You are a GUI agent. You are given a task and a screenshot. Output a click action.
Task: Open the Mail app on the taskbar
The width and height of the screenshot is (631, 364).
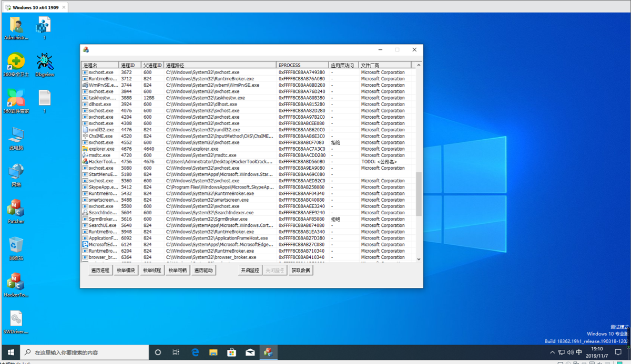250,352
